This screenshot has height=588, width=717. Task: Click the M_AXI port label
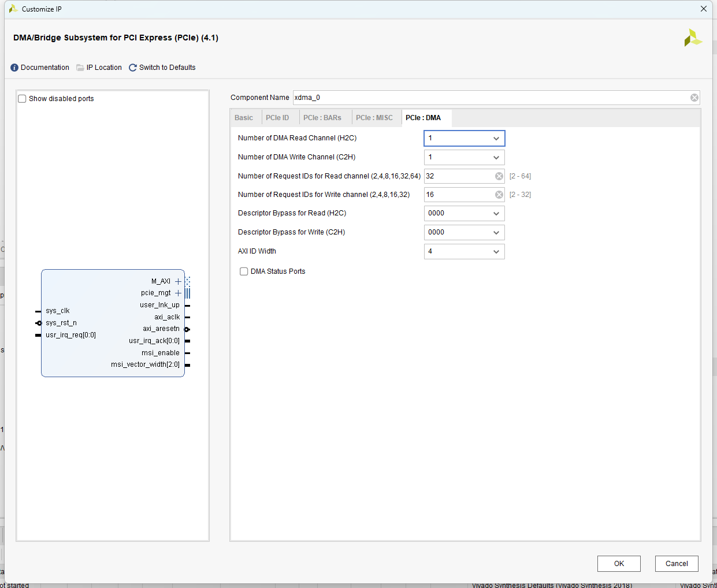click(x=161, y=281)
